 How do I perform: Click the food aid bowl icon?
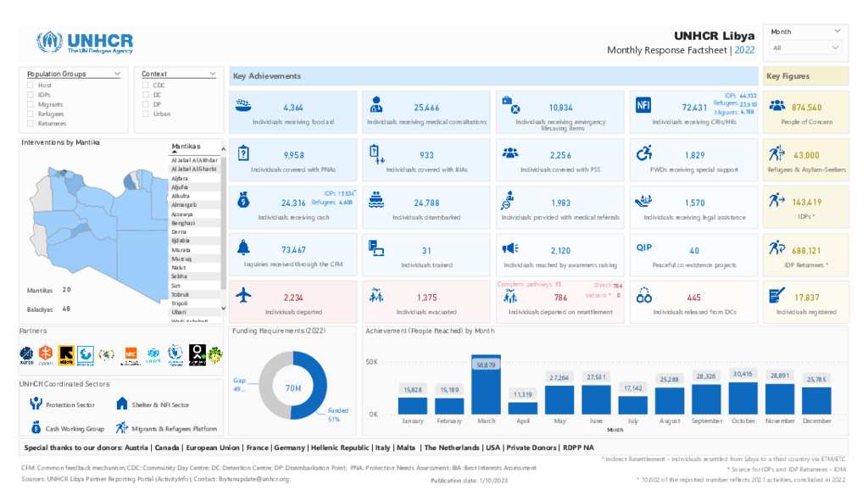[x=243, y=104]
